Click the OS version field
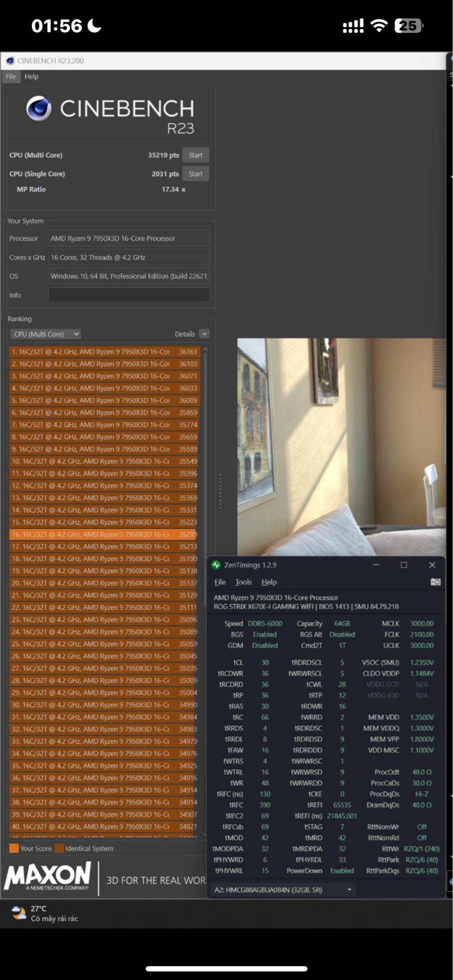453x980 pixels. point(129,276)
